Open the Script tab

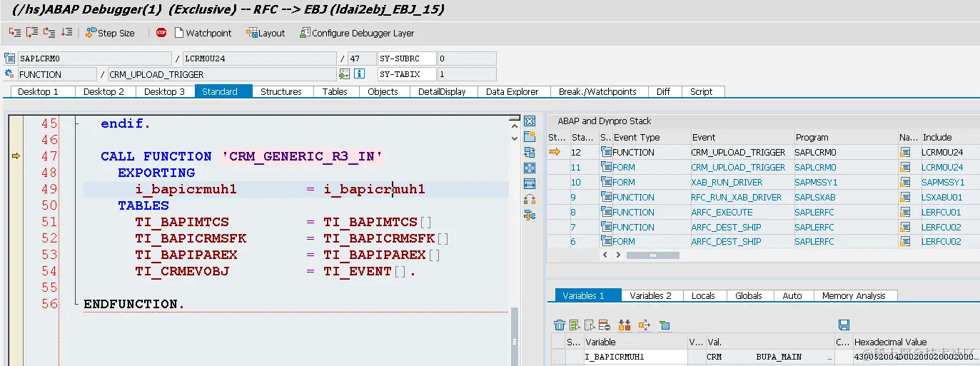point(702,91)
